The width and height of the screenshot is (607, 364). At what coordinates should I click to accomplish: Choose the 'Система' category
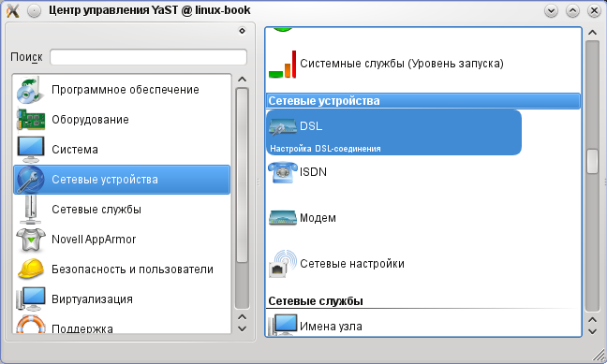pos(122,150)
